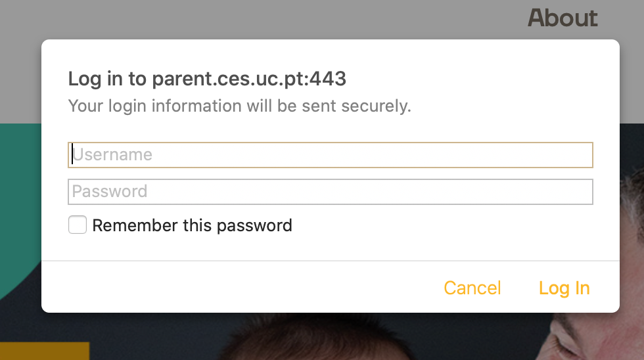Viewport: 644px width, 360px height.
Task: Click the "Remember this password" label text
Action: (x=192, y=225)
